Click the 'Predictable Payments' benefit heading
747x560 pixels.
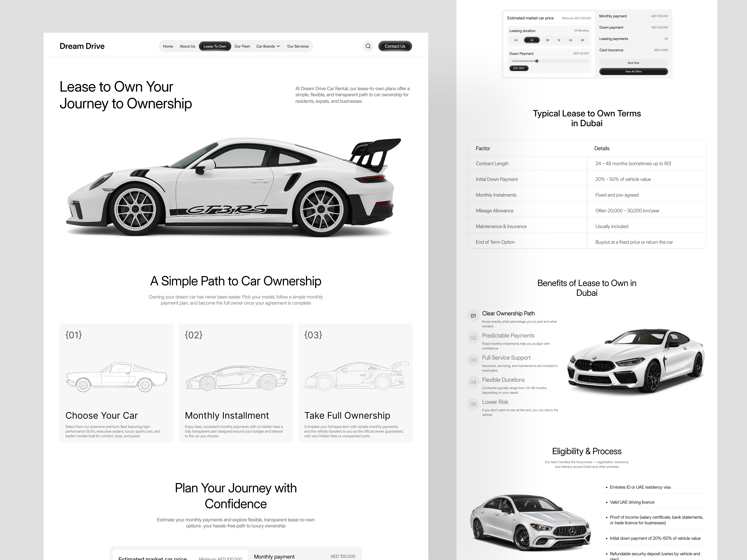click(x=508, y=336)
